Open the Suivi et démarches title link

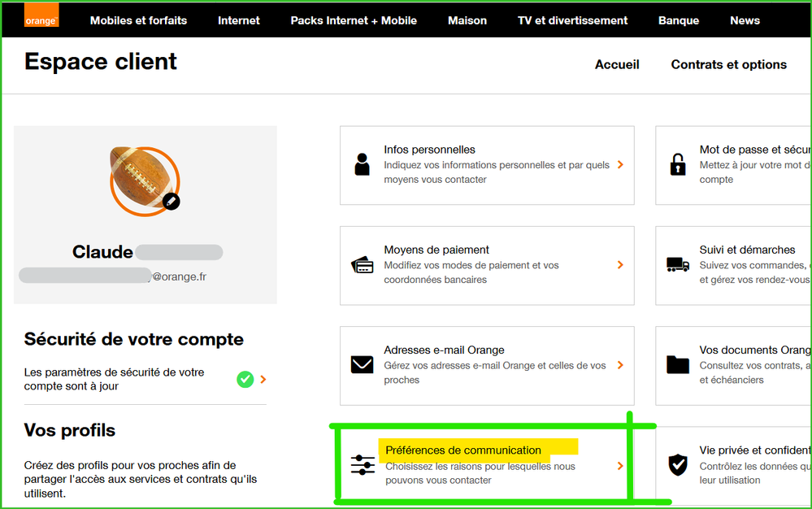[x=747, y=250]
